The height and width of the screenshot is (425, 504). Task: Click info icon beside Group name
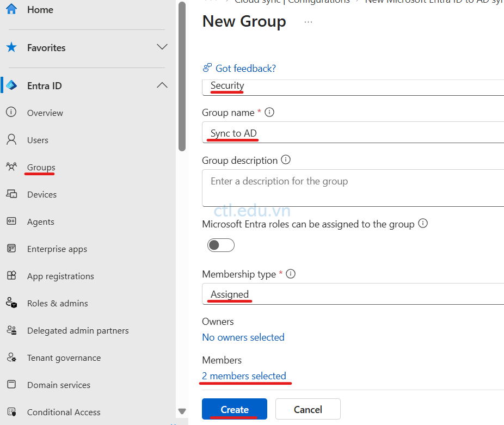pyautogui.click(x=269, y=112)
